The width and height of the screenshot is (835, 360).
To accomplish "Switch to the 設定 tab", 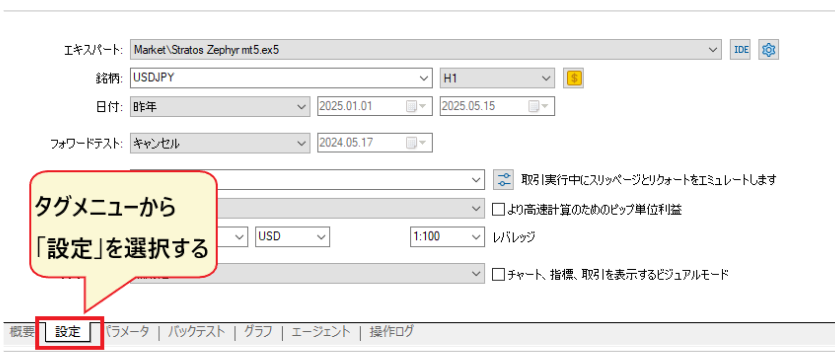I will pos(68,332).
